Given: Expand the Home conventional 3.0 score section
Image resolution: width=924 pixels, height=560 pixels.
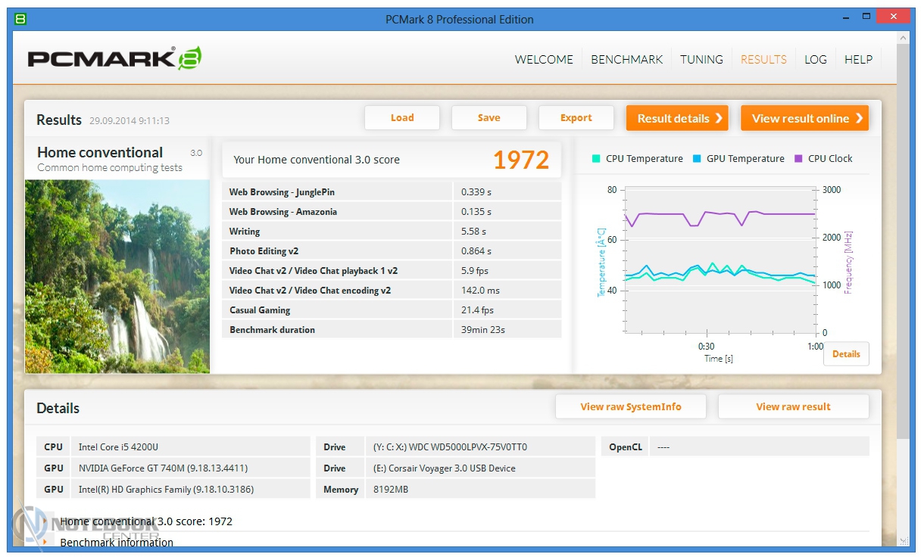Looking at the screenshot, I should [x=46, y=521].
